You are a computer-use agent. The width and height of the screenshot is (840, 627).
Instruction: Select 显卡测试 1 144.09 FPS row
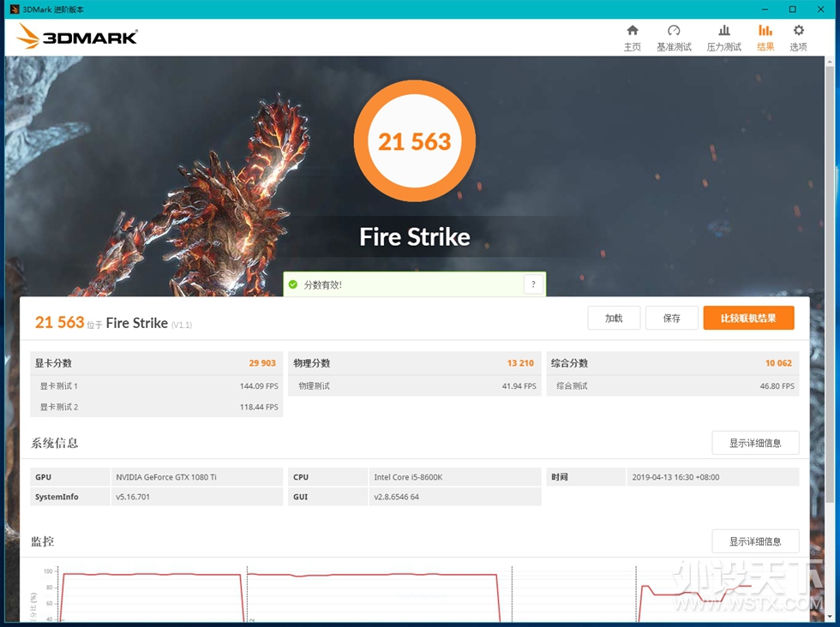coord(156,386)
